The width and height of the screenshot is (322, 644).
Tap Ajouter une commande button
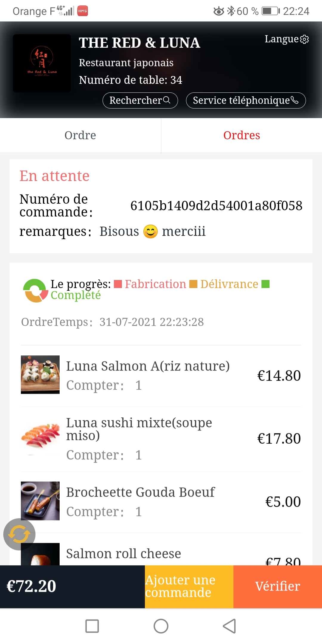[x=189, y=586]
